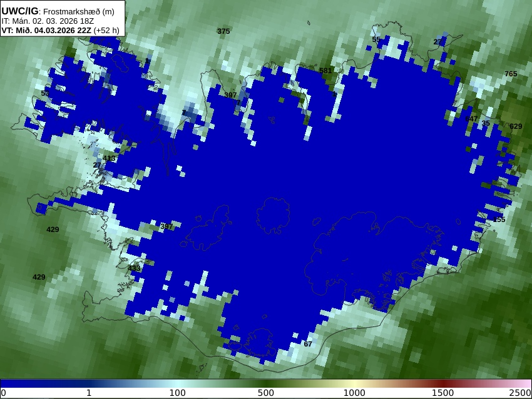Click the 375 value label on the map
The height and width of the screenshot is (399, 532).
223,31
